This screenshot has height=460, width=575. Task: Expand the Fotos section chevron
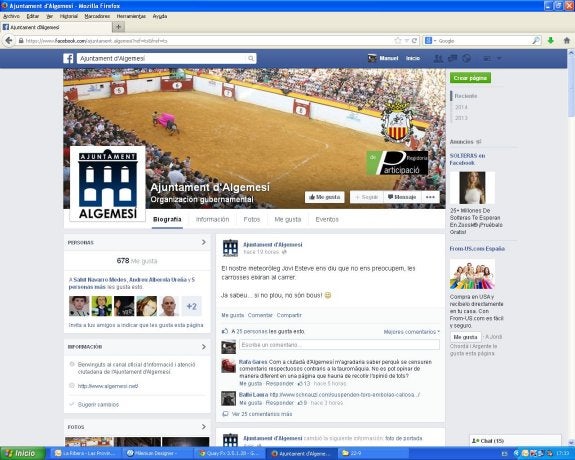204,427
